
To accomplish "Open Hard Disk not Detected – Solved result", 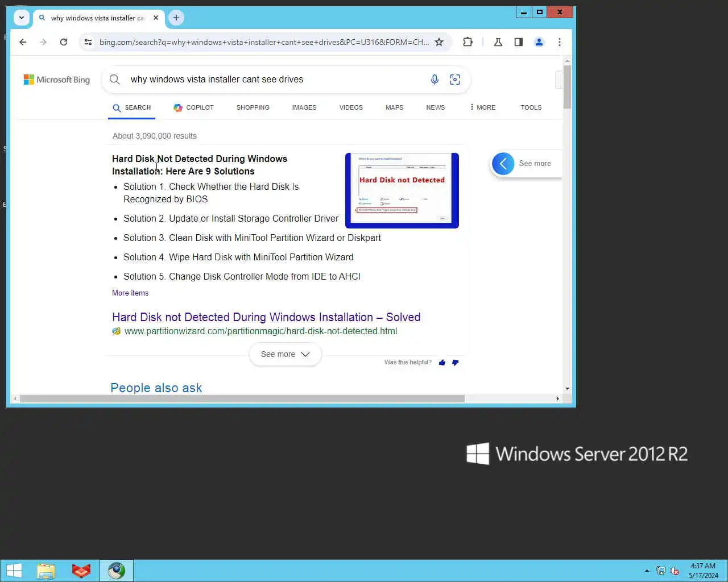I will click(266, 317).
